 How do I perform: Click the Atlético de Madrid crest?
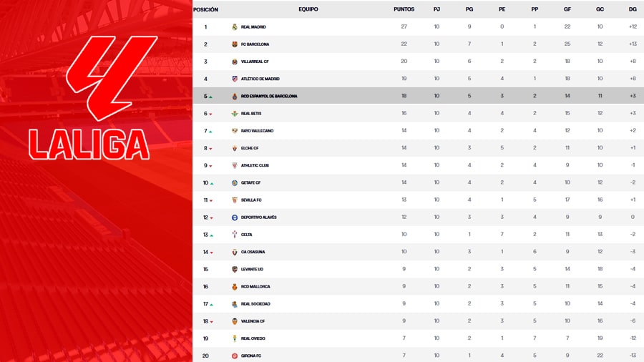(235, 79)
